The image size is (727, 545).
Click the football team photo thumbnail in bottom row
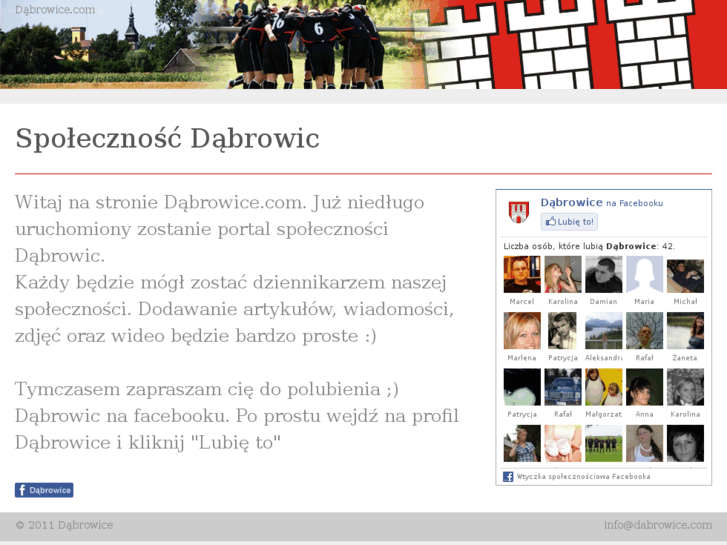click(604, 443)
